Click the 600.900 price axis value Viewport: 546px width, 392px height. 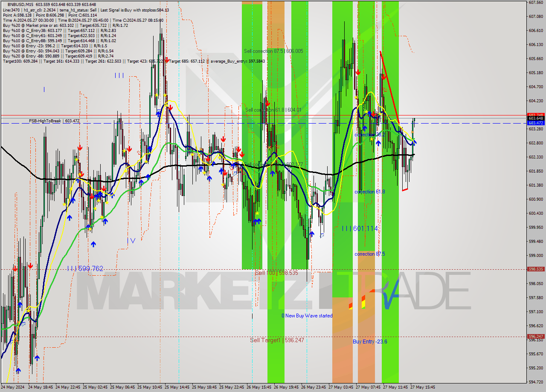(x=536, y=199)
